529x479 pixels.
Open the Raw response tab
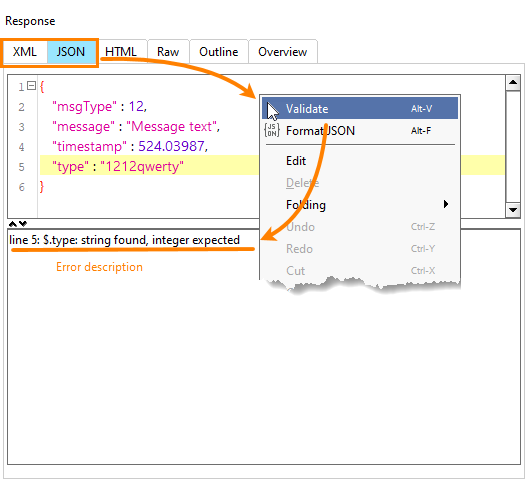(x=168, y=52)
